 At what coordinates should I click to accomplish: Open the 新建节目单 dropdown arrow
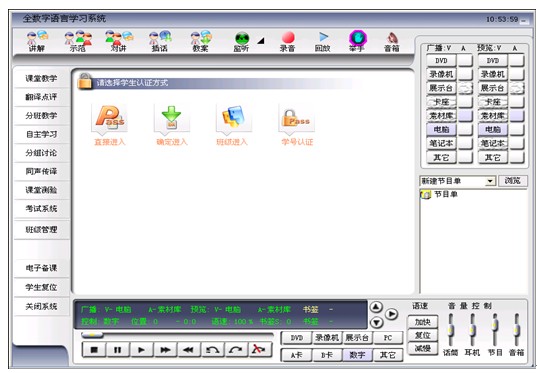tap(491, 181)
